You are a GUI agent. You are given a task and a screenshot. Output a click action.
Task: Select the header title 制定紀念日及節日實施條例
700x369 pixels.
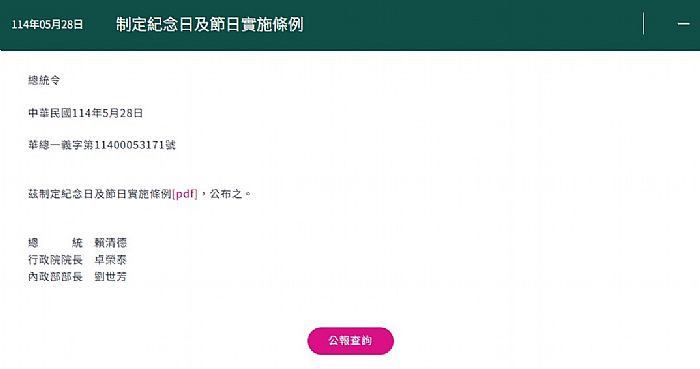click(209, 24)
